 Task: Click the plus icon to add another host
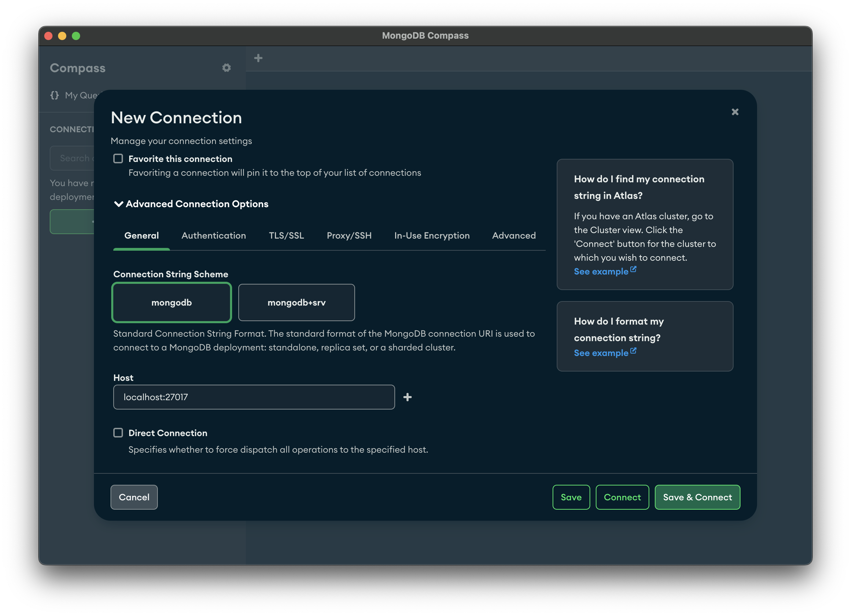tap(408, 397)
